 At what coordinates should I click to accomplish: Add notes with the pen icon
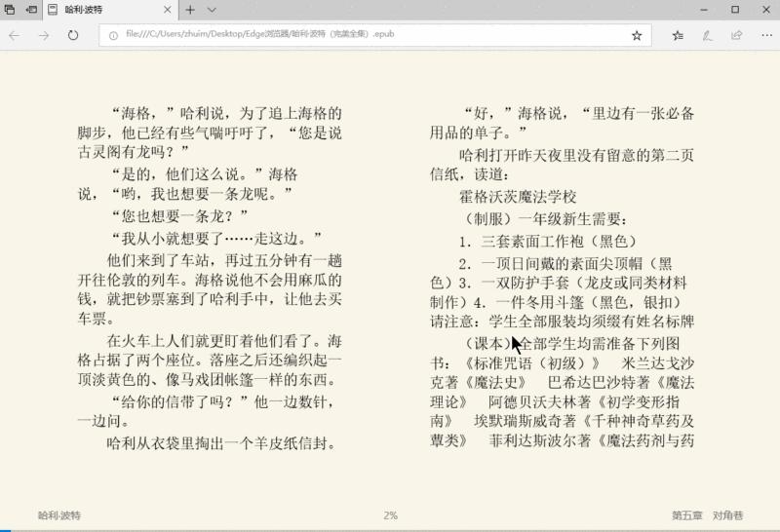(707, 35)
